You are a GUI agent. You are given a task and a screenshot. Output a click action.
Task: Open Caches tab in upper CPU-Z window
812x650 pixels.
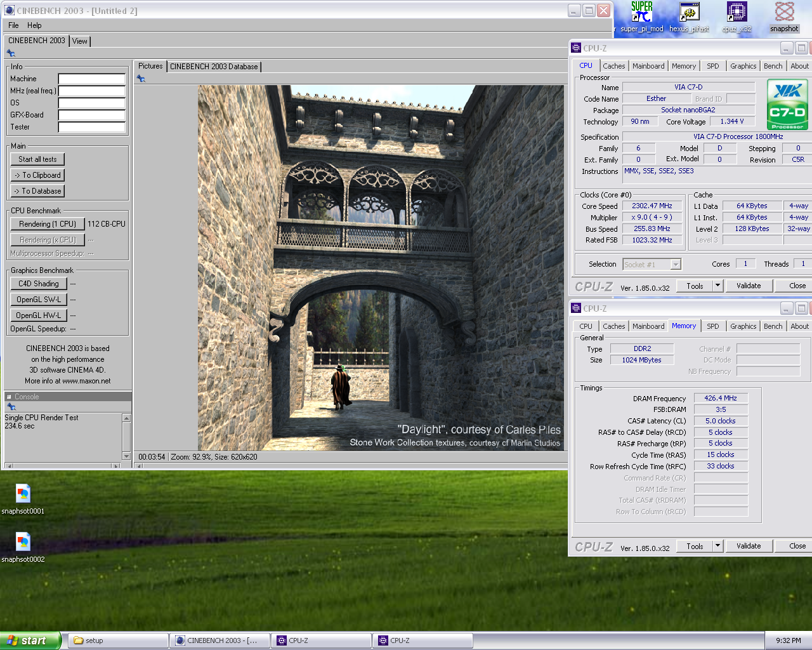614,66
